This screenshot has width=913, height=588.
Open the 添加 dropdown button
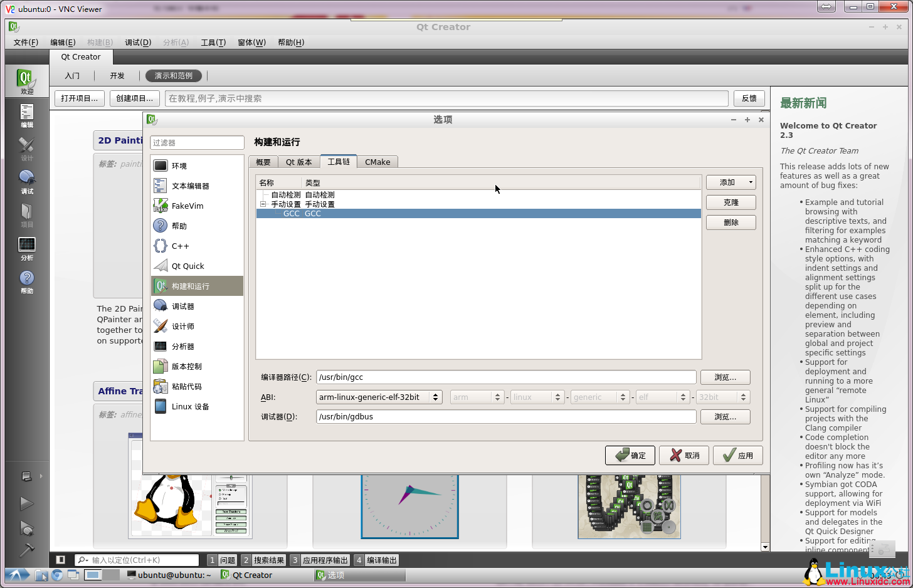click(731, 182)
